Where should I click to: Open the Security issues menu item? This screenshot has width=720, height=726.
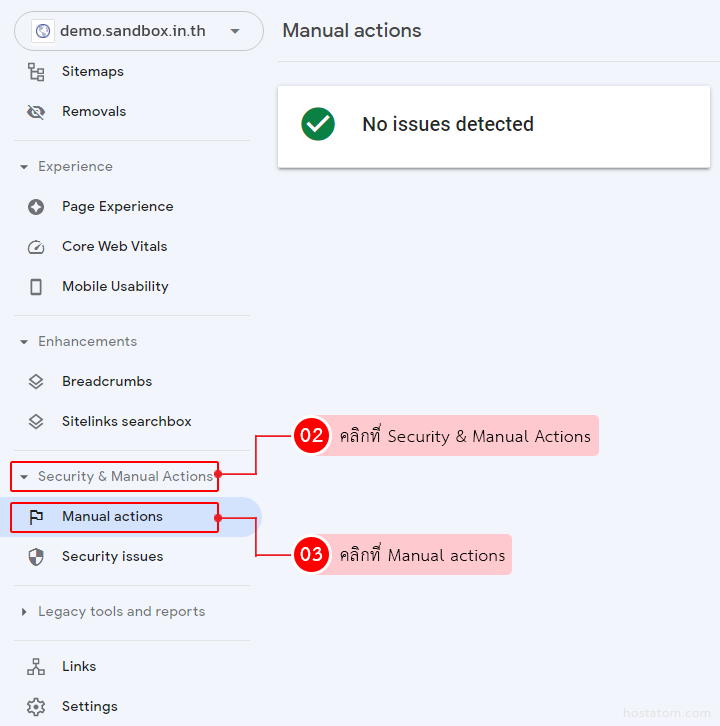coord(112,557)
